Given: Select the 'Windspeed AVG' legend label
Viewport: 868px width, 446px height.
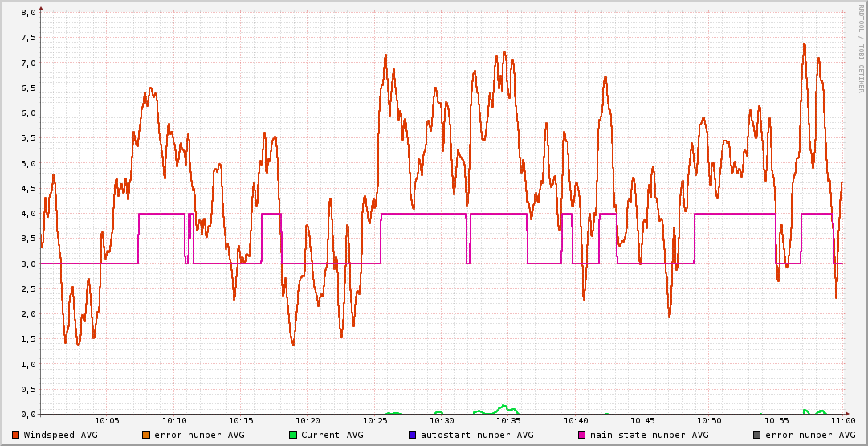Looking at the screenshot, I should click(61, 435).
